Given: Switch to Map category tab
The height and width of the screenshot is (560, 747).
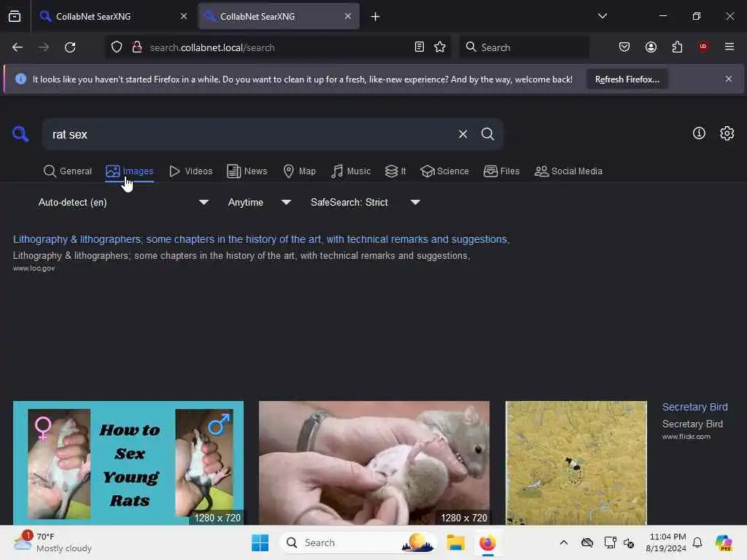Looking at the screenshot, I should pyautogui.click(x=299, y=171).
